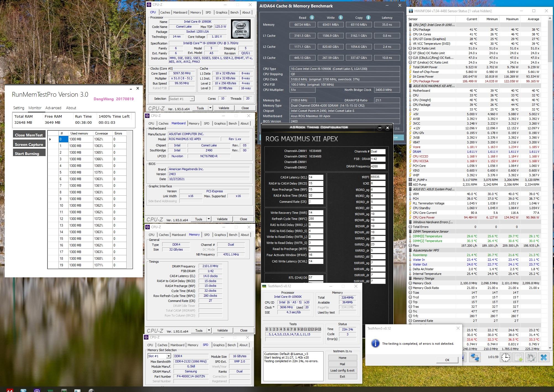The width and height of the screenshot is (554, 392).
Task: Click the info icon next to Write in AIDA64
Action: [341, 17]
